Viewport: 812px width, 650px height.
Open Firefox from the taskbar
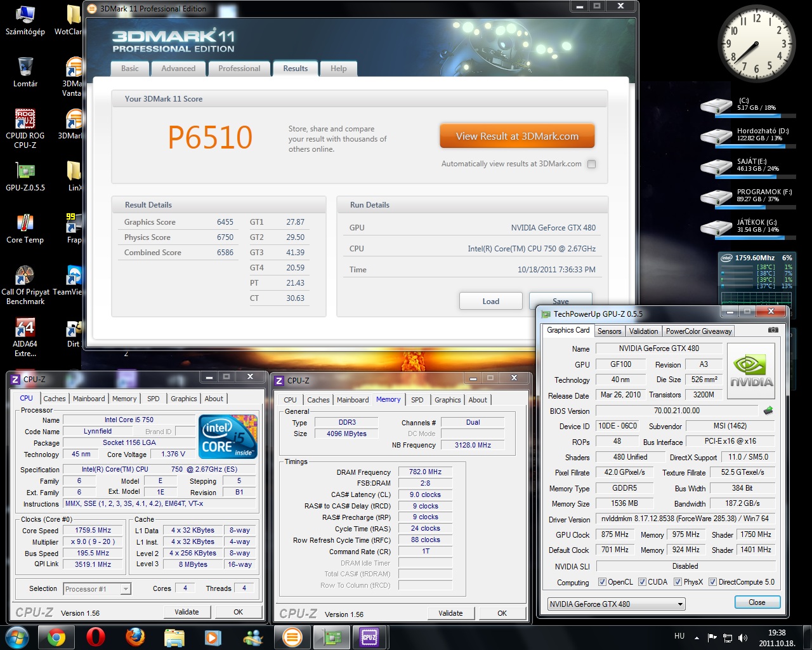tap(134, 637)
